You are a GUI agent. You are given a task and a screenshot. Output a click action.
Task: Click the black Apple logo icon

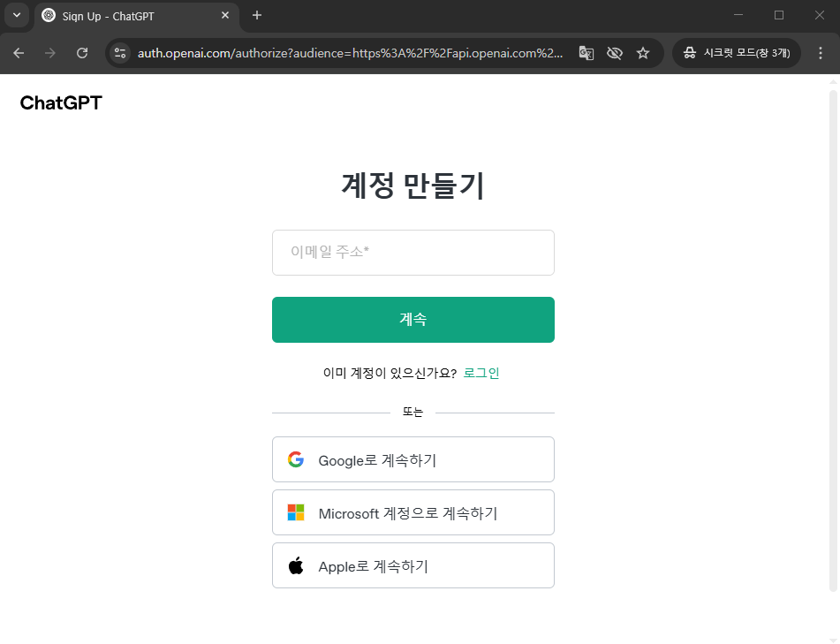click(x=296, y=565)
